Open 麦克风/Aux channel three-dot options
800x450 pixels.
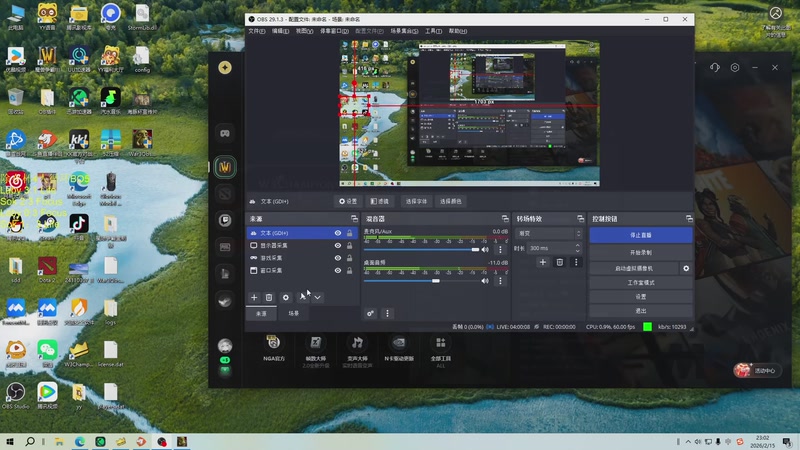point(500,249)
